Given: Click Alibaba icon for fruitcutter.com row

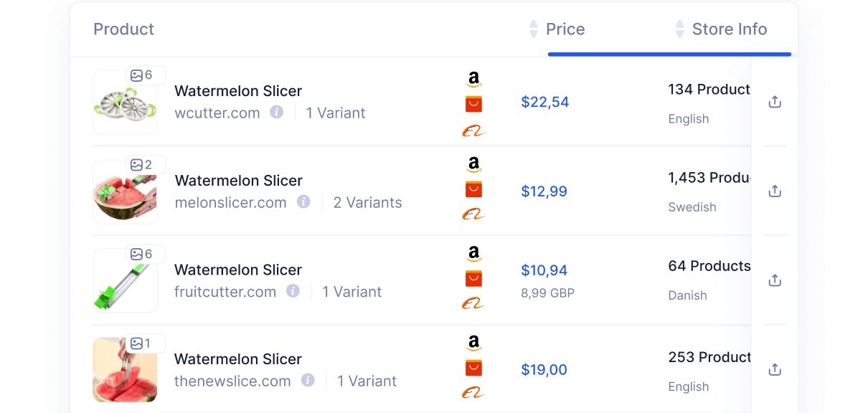Looking at the screenshot, I should tap(473, 303).
